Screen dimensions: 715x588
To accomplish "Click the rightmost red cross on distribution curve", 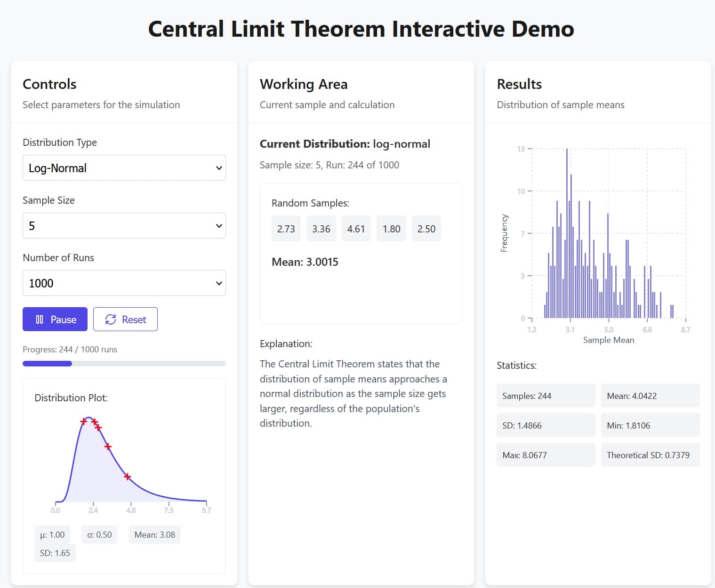I will (128, 477).
